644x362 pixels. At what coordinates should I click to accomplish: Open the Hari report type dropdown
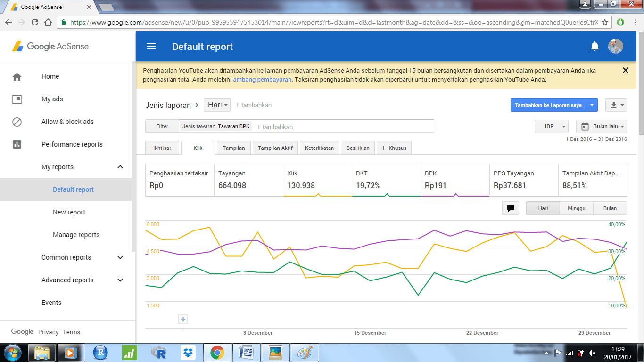[217, 105]
